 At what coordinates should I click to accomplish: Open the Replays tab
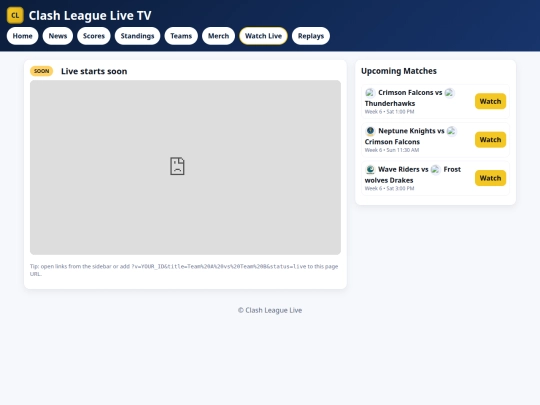[x=311, y=36]
